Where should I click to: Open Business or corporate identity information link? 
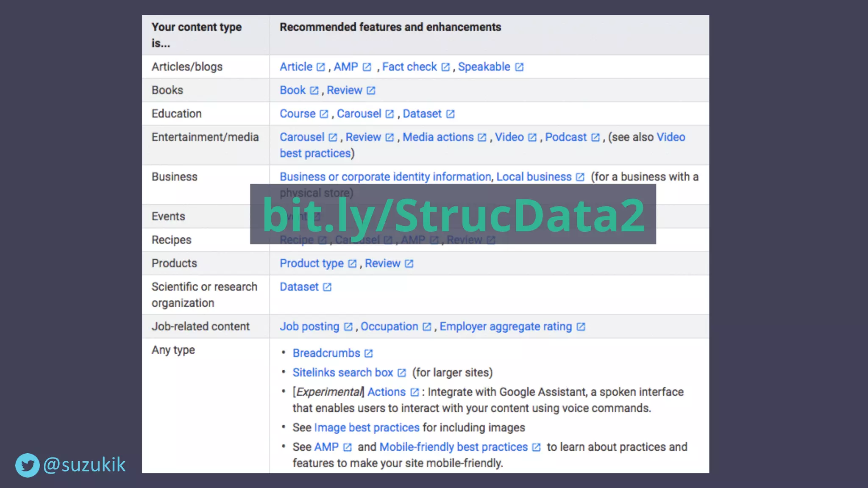[x=385, y=177]
